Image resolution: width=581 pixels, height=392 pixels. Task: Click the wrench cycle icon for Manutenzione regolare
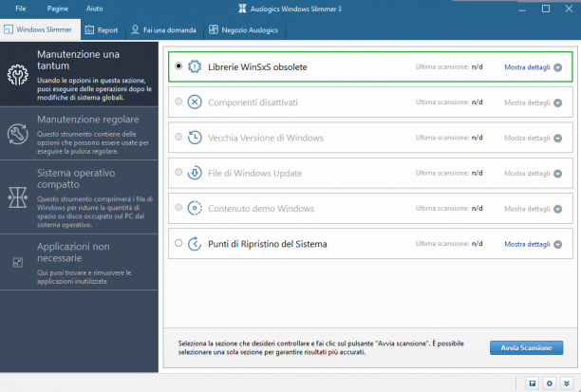[17, 134]
